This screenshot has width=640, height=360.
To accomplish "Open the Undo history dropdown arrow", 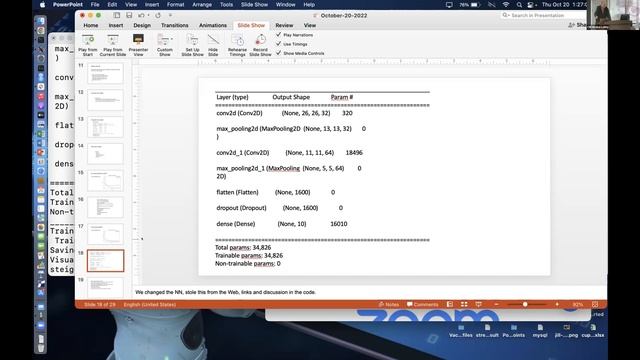I will click(x=148, y=16).
